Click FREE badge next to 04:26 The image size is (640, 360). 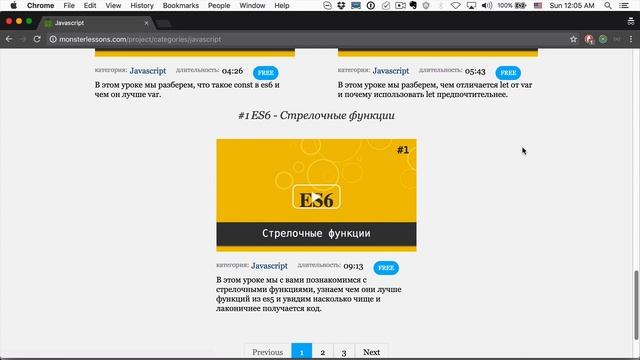[266, 73]
